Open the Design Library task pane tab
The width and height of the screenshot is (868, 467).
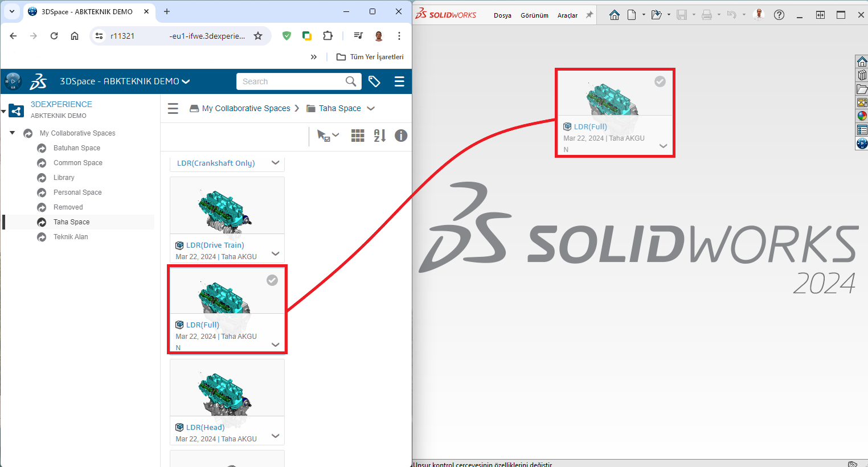pyautogui.click(x=862, y=75)
